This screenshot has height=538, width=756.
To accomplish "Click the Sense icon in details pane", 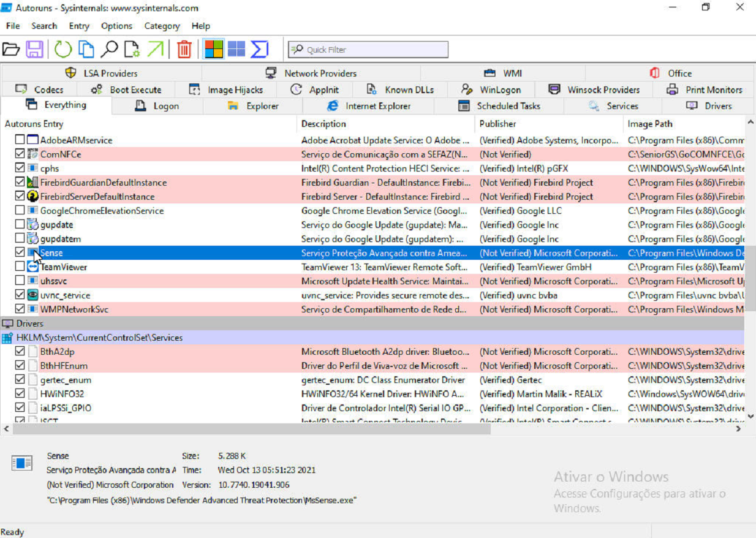I will coord(22,463).
